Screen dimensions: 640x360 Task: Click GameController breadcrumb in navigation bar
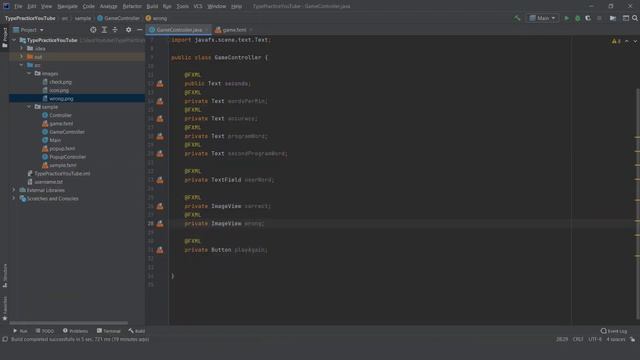point(118,18)
